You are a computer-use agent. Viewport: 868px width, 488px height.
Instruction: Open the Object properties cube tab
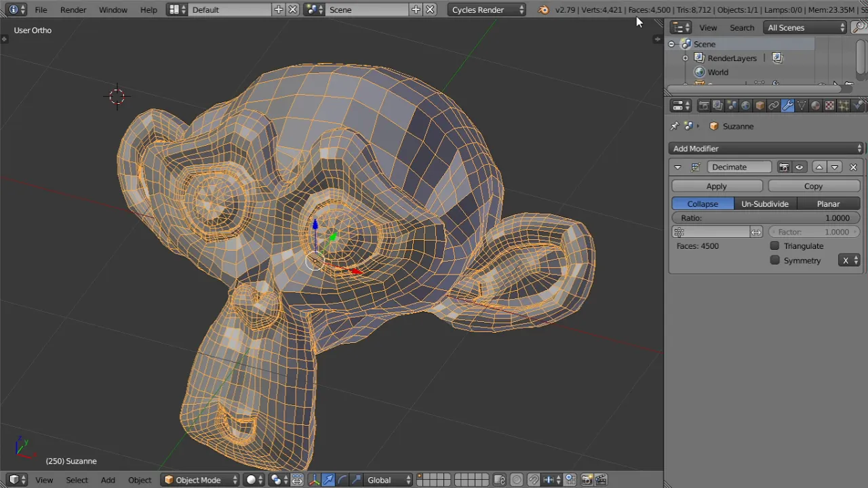[x=759, y=106]
